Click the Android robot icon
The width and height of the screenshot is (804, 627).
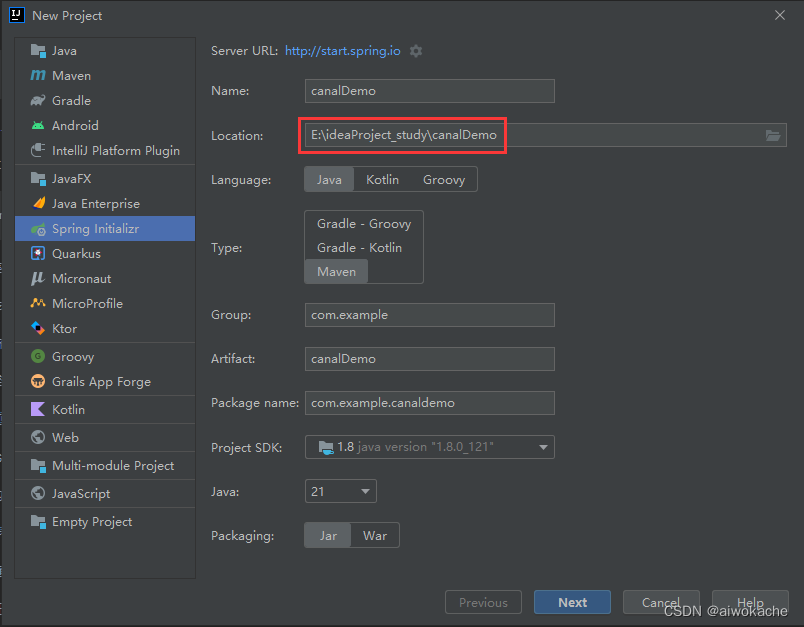(38, 126)
